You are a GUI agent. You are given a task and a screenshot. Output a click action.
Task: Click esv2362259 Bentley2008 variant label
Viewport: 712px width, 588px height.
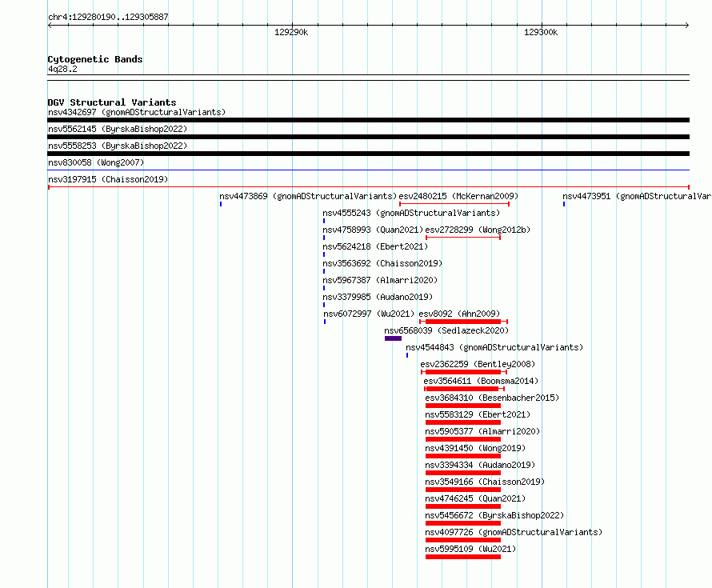pos(478,364)
